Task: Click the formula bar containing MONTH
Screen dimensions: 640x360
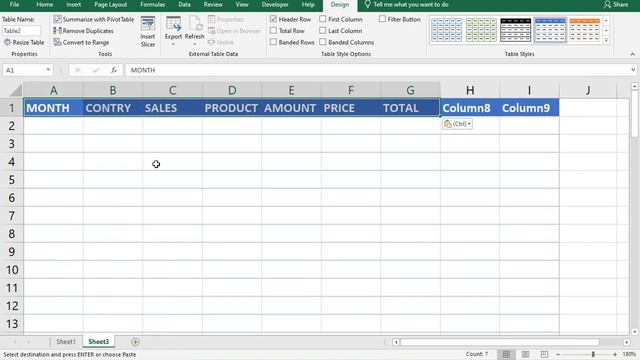Action: point(378,70)
